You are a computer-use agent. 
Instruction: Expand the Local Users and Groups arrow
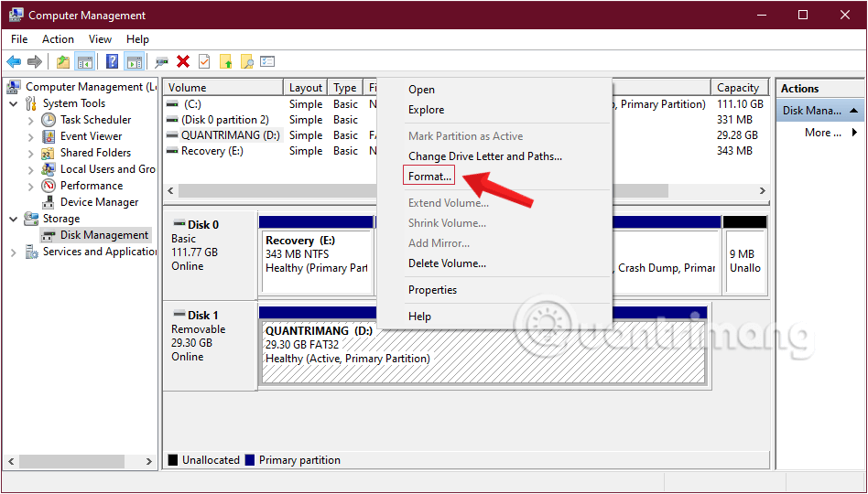coord(31,169)
